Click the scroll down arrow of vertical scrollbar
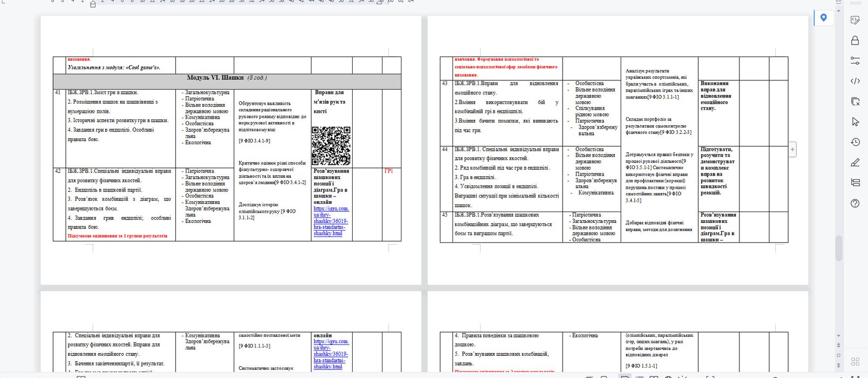 click(x=839, y=336)
